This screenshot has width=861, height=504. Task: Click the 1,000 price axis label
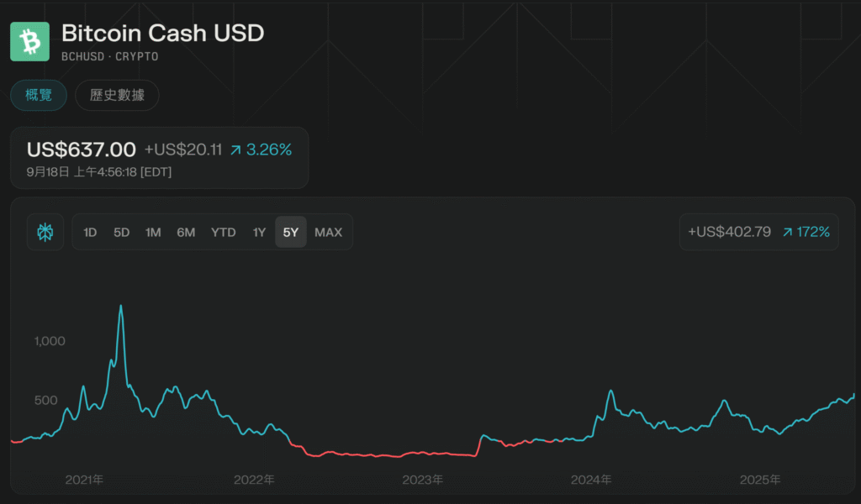pyautogui.click(x=50, y=341)
